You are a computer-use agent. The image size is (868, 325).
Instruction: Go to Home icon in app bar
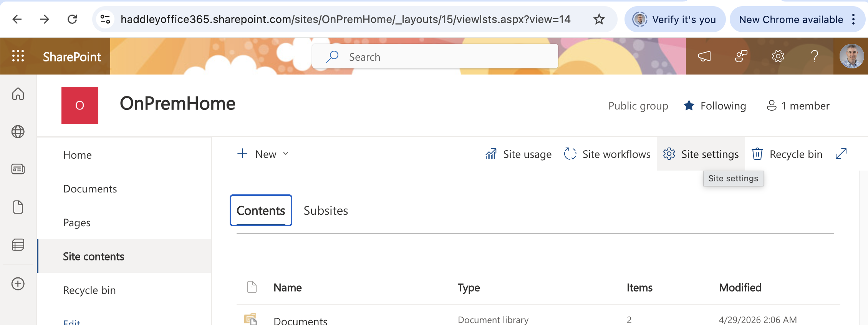[x=18, y=93]
